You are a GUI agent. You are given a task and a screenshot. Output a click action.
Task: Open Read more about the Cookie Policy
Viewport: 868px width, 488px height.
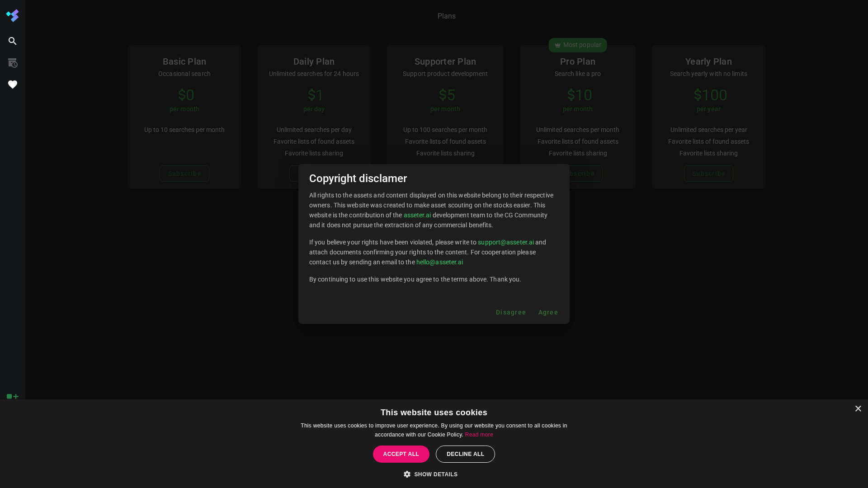479,435
